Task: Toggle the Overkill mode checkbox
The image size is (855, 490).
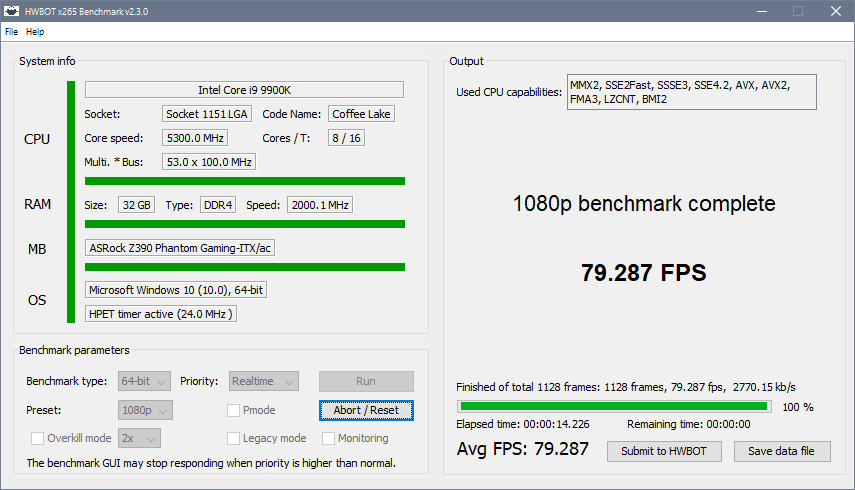Action: (x=38, y=438)
